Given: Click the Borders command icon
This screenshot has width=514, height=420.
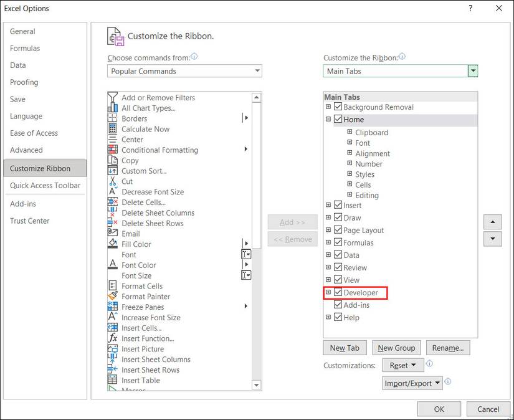Looking at the screenshot, I should (x=112, y=118).
